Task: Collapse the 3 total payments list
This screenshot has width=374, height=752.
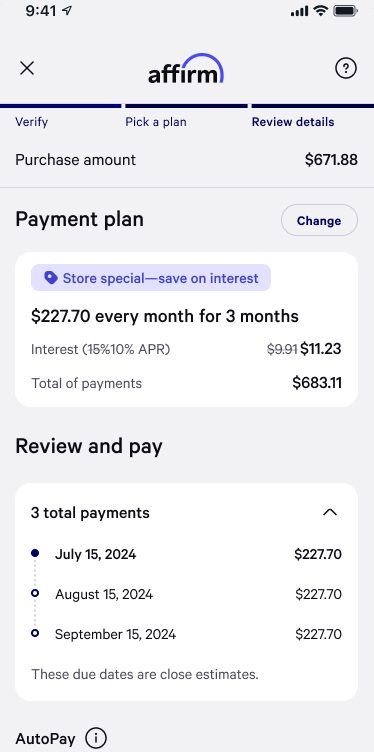Action: tap(330, 513)
